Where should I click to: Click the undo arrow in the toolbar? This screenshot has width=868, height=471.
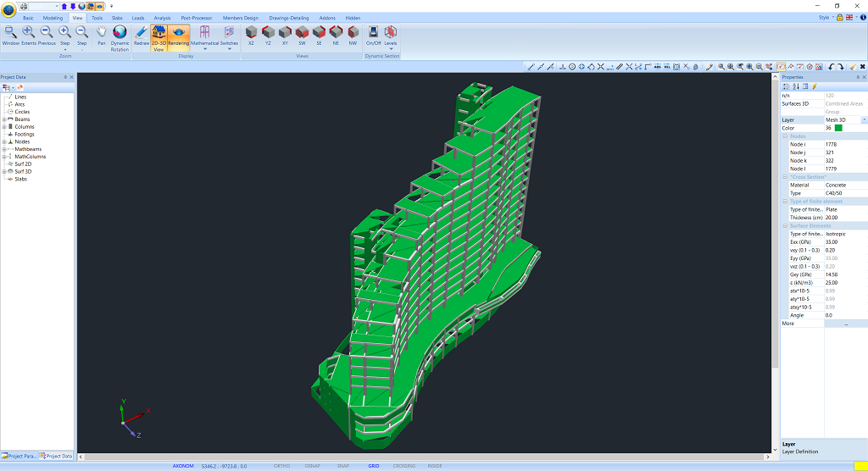click(x=832, y=66)
